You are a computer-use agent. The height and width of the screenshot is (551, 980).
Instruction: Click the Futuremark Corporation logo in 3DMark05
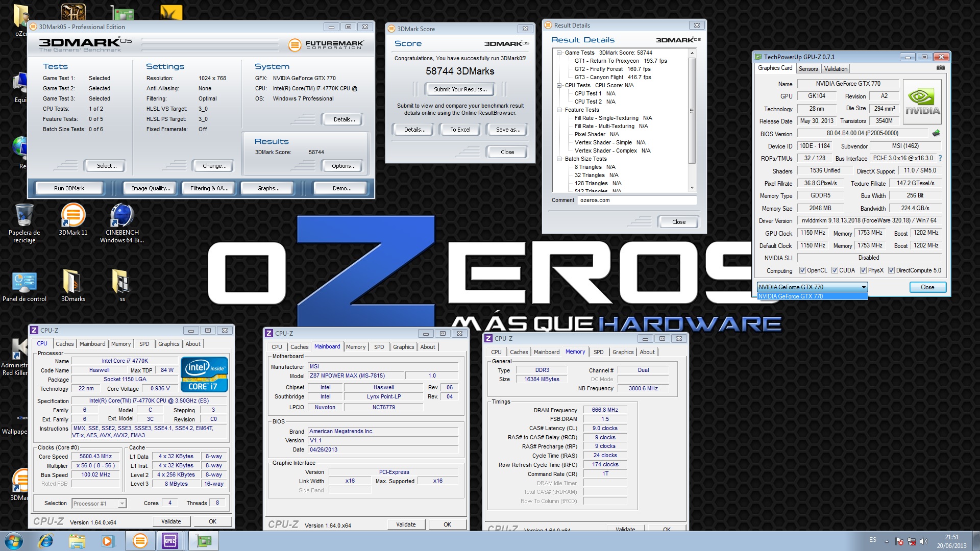[326, 45]
